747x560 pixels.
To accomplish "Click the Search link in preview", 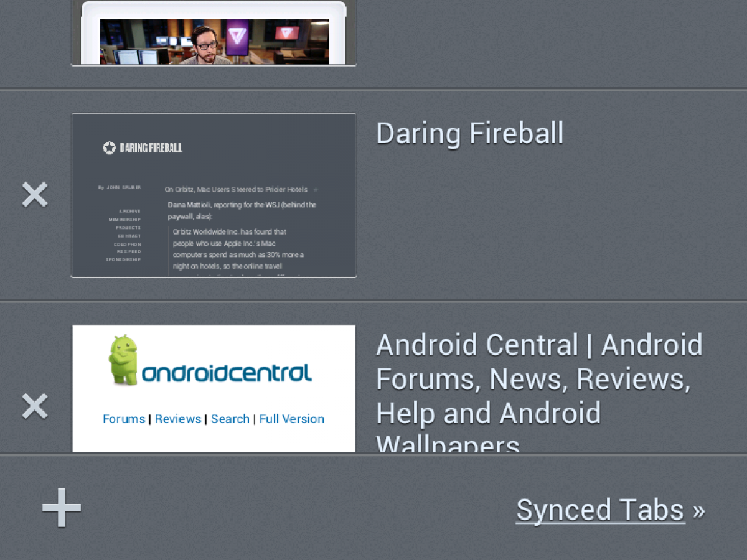I will 230,419.
